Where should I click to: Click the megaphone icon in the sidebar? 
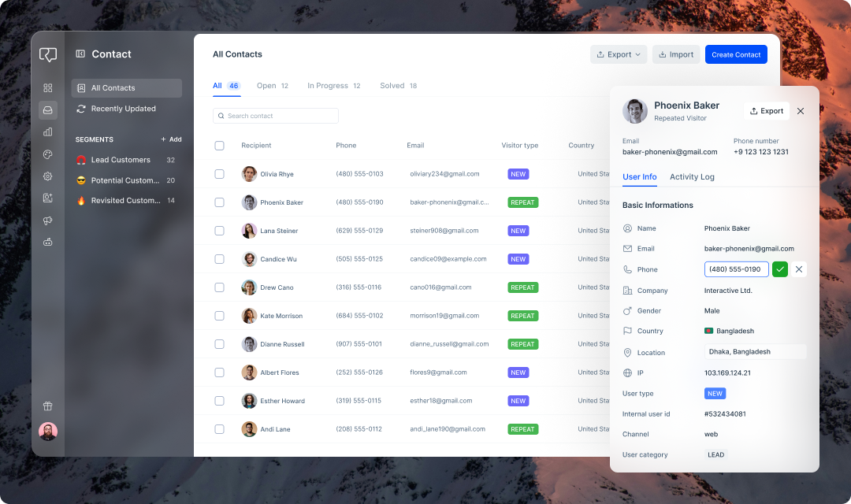(47, 220)
